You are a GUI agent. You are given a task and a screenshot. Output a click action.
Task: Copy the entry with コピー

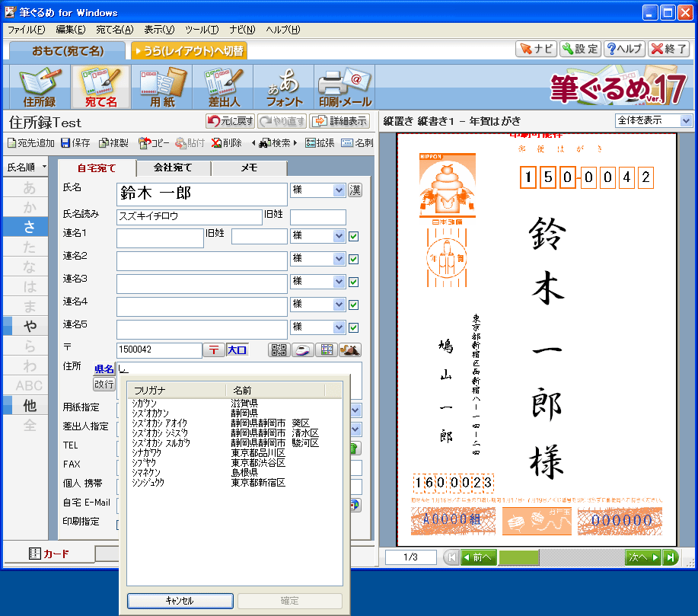click(x=154, y=143)
